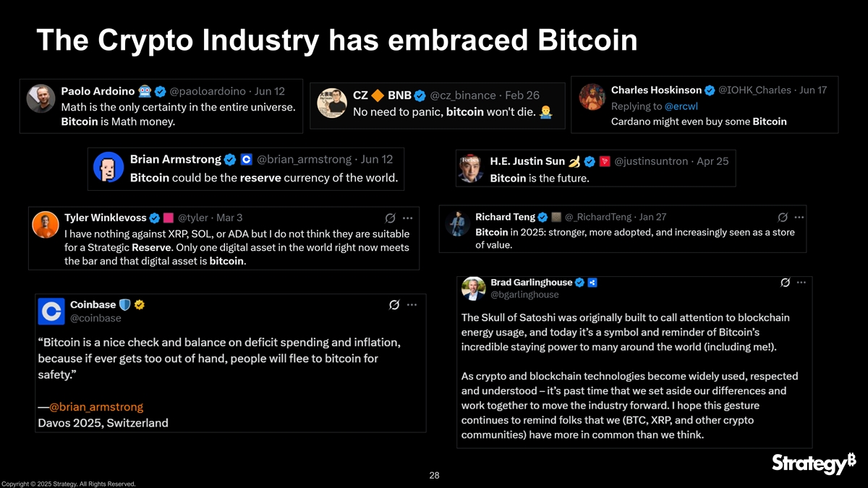
Task: Click Grok icon on Coinbase tweet
Action: (x=394, y=304)
